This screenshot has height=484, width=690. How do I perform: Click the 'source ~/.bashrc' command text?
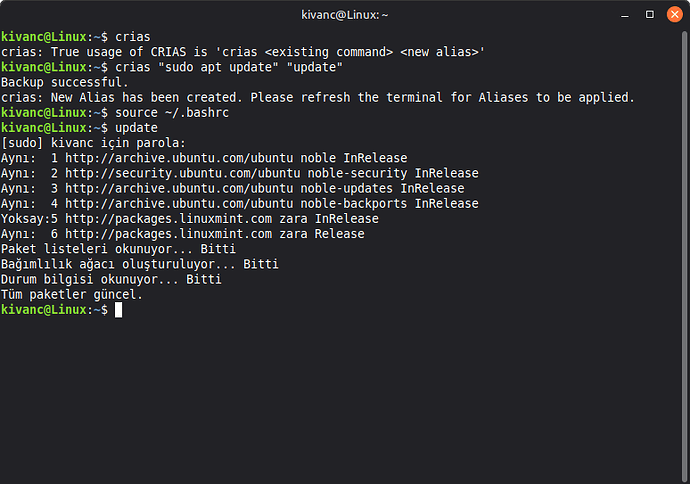coord(165,112)
